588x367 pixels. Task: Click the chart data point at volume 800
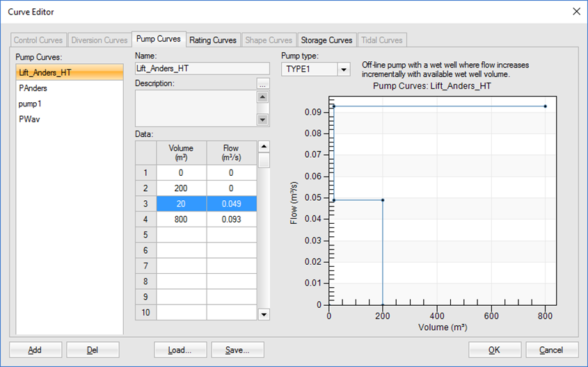(x=546, y=106)
